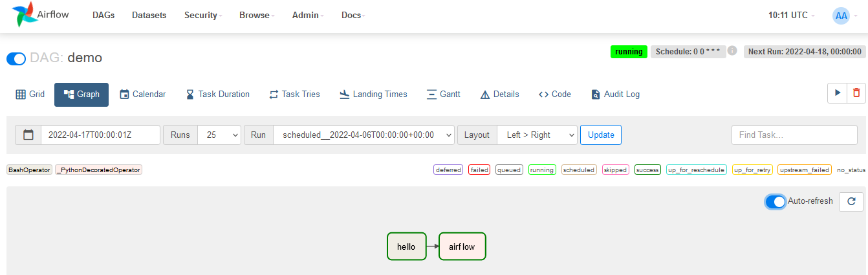This screenshot has height=275, width=868.
Task: Open the Run selection dropdown
Action: [x=363, y=135]
